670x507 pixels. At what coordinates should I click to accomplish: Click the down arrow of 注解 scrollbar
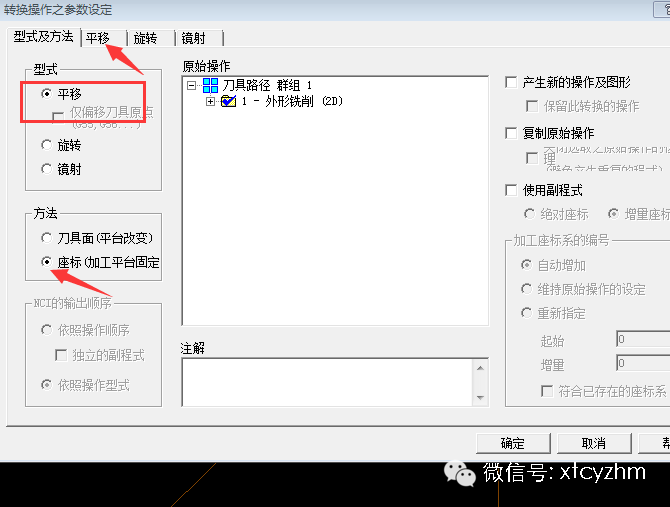[x=480, y=397]
